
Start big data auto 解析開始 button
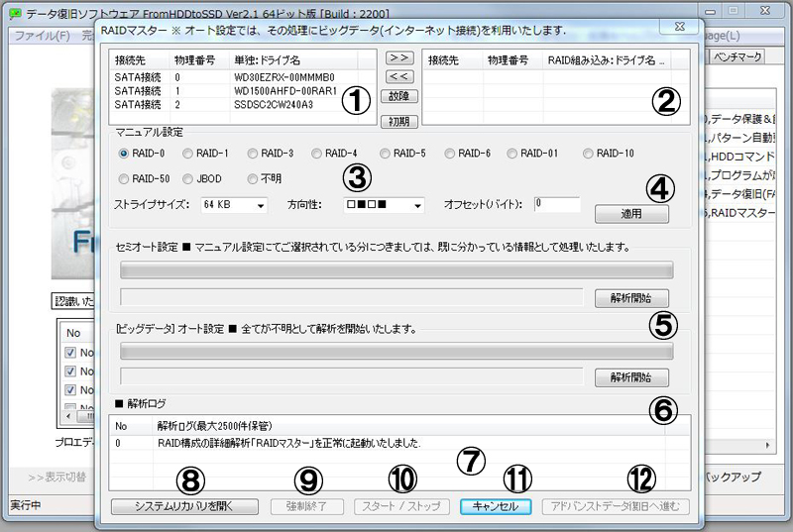(x=631, y=377)
